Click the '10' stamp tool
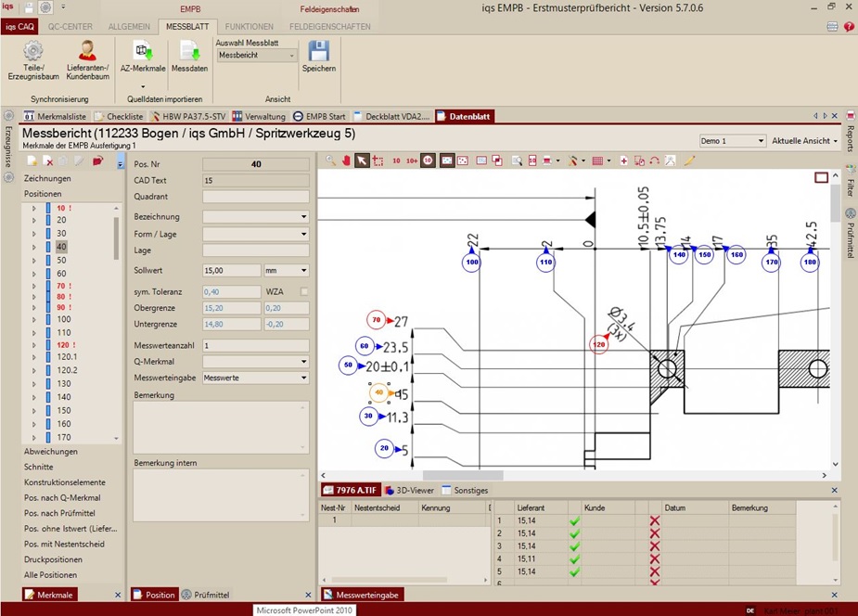858x616 pixels. (x=396, y=160)
